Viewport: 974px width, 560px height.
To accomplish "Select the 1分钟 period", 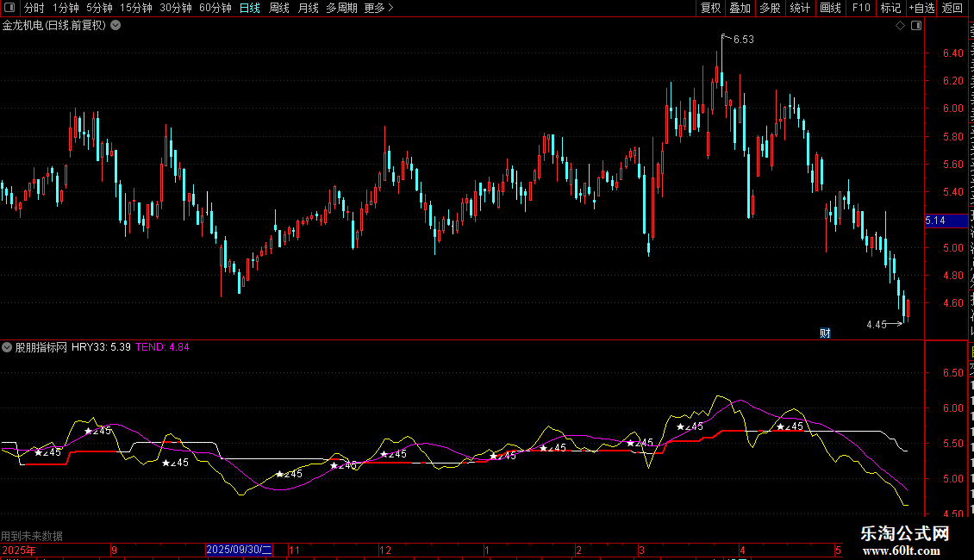I will pos(66,8).
